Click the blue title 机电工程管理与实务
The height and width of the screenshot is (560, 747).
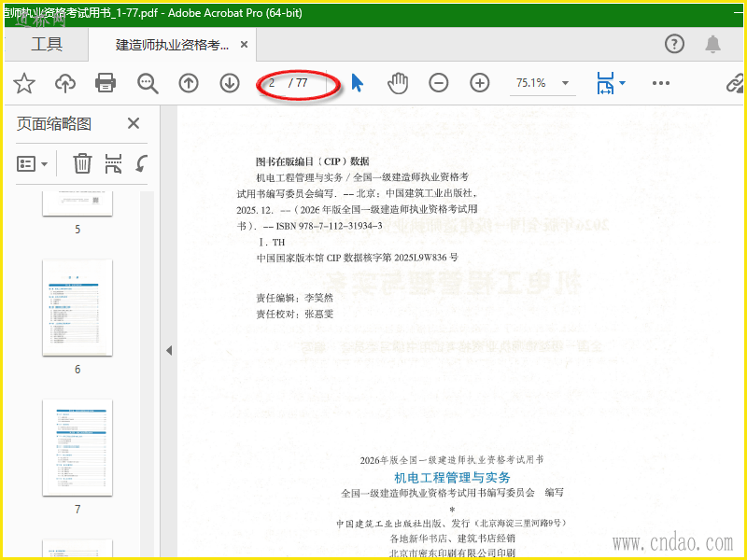pyautogui.click(x=452, y=478)
